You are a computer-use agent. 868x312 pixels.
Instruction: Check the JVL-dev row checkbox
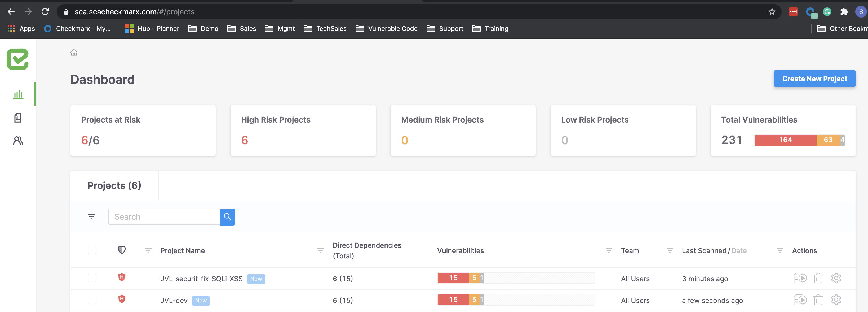[x=92, y=300]
